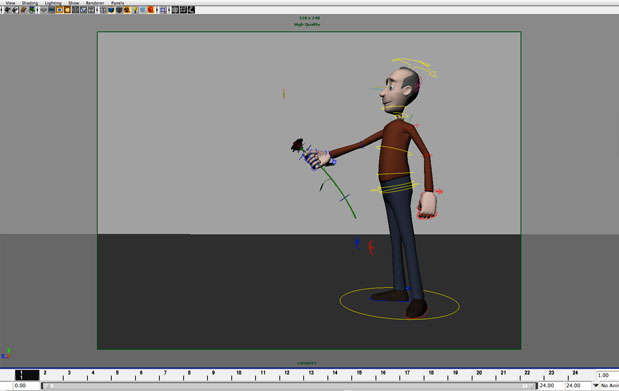Open the Show panel menu
Viewport: 619px width, 391px height.
[x=74, y=3]
